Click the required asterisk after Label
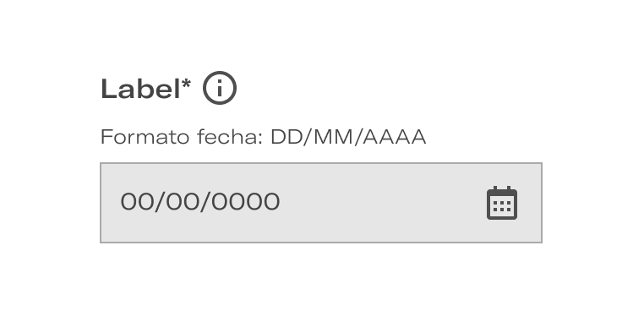644x311 pixels. (x=186, y=84)
